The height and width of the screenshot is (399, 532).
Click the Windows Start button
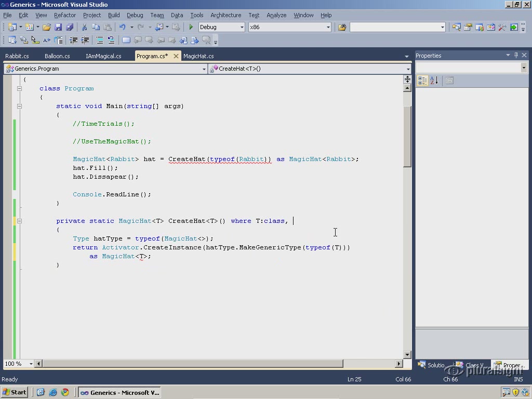coord(14,393)
